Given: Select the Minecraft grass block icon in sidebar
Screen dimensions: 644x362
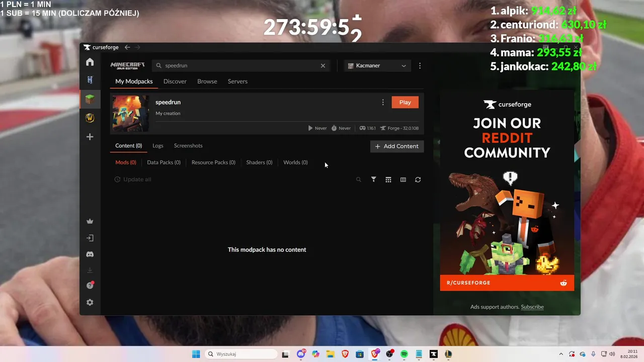Looking at the screenshot, I should [90, 99].
